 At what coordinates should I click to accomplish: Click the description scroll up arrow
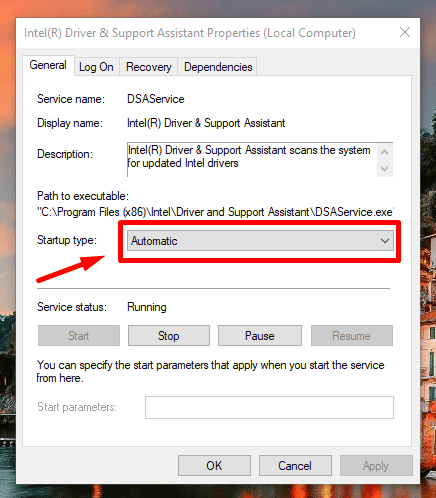pyautogui.click(x=384, y=152)
